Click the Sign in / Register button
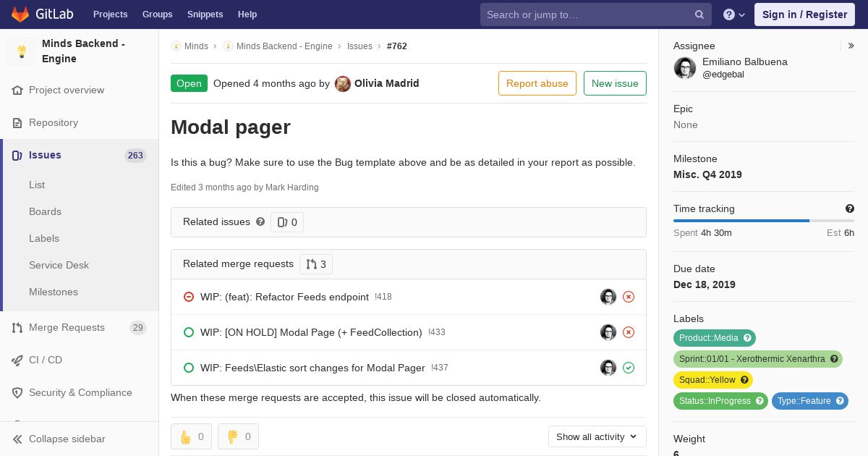 804,14
